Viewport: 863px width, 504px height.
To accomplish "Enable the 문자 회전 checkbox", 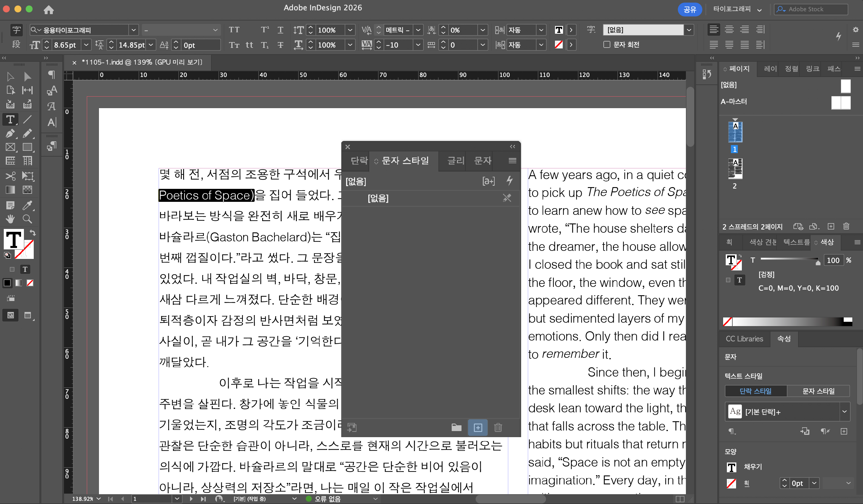I will coord(607,44).
